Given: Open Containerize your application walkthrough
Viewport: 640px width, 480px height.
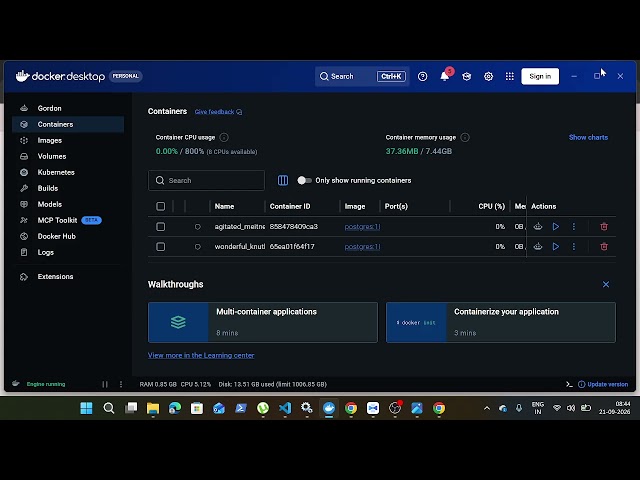Looking at the screenshot, I should click(501, 322).
